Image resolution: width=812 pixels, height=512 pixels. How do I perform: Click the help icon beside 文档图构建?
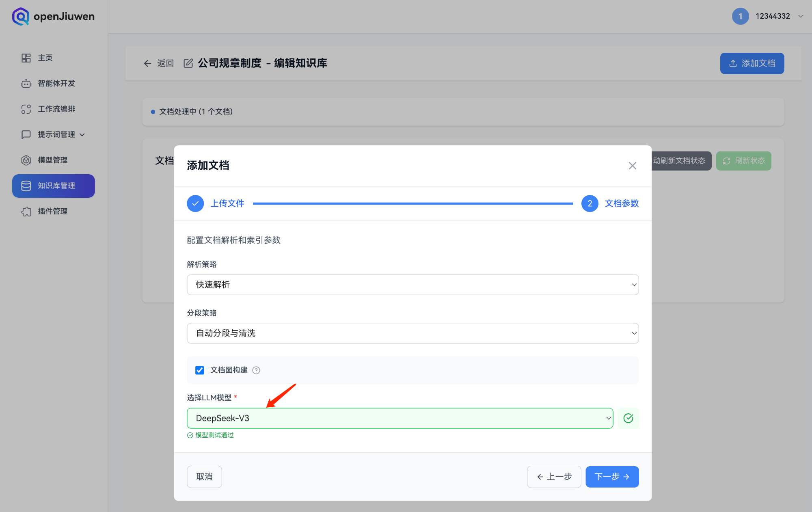click(x=256, y=370)
